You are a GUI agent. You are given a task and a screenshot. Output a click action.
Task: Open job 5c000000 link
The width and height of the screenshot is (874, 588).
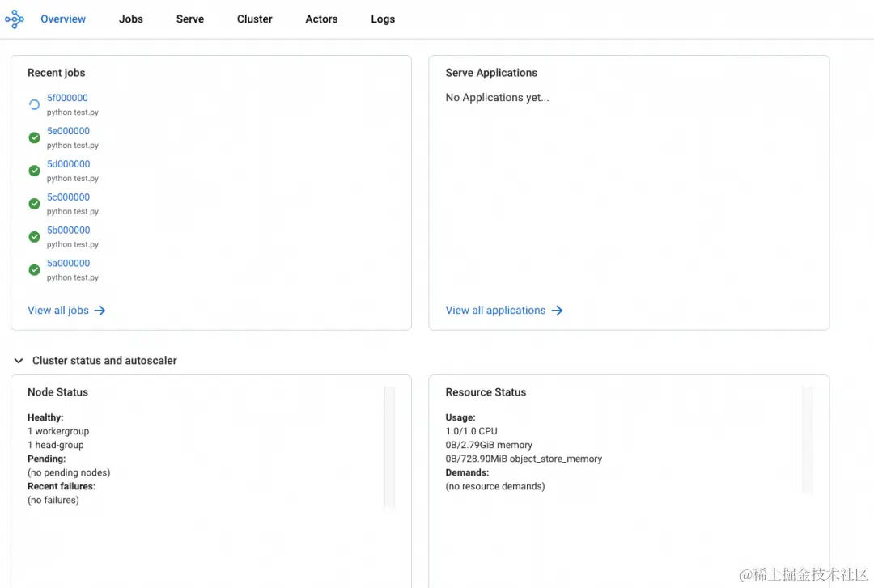[x=68, y=197]
